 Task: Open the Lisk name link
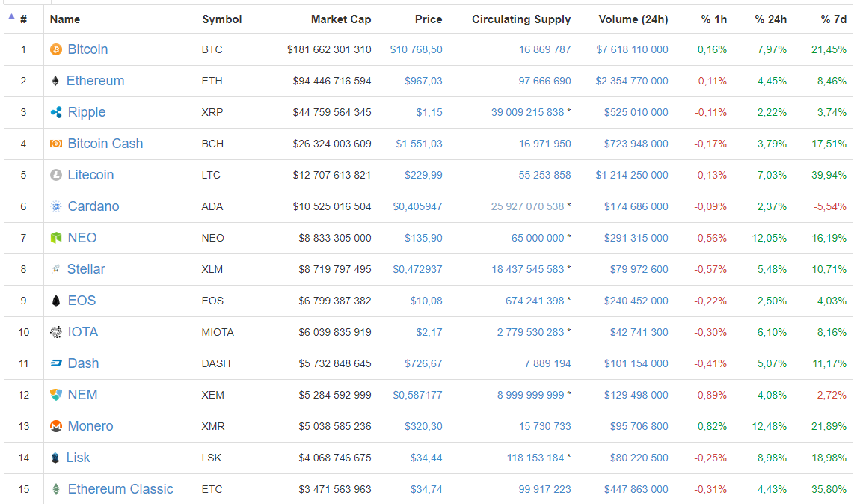[78, 458]
